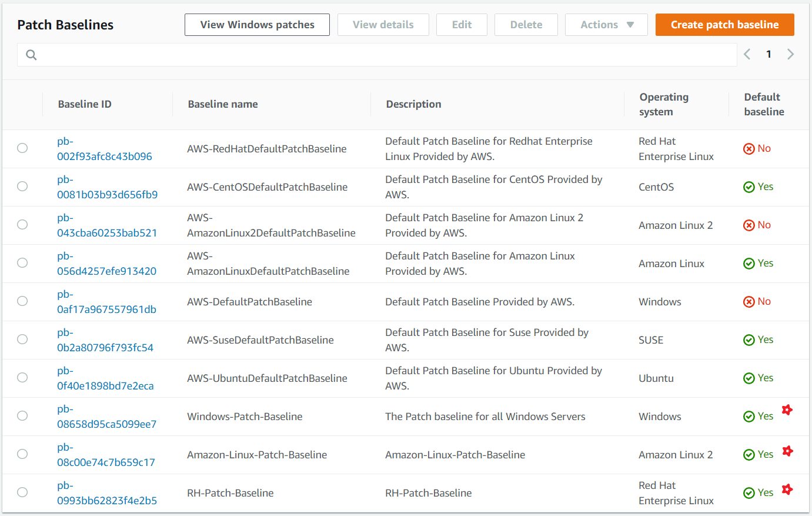Open baseline link pb-056d4257efe913420
Screen dimensions: 812x516
click(106, 264)
